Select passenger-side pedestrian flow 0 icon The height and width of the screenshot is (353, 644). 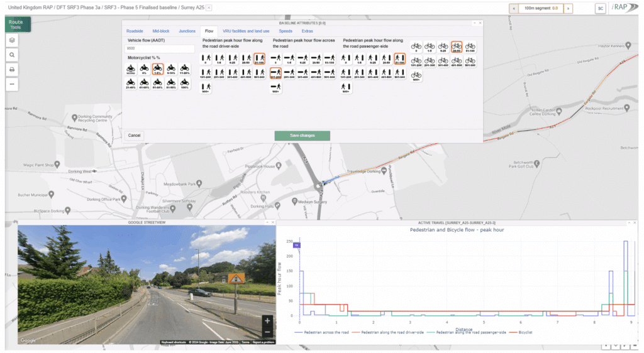pyautogui.click(x=346, y=58)
